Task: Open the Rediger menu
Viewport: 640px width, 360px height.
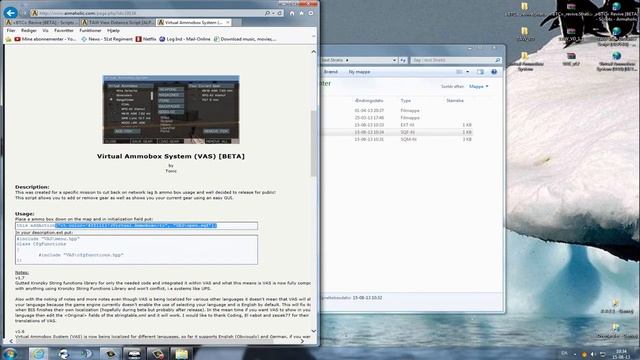Action: [x=29, y=31]
